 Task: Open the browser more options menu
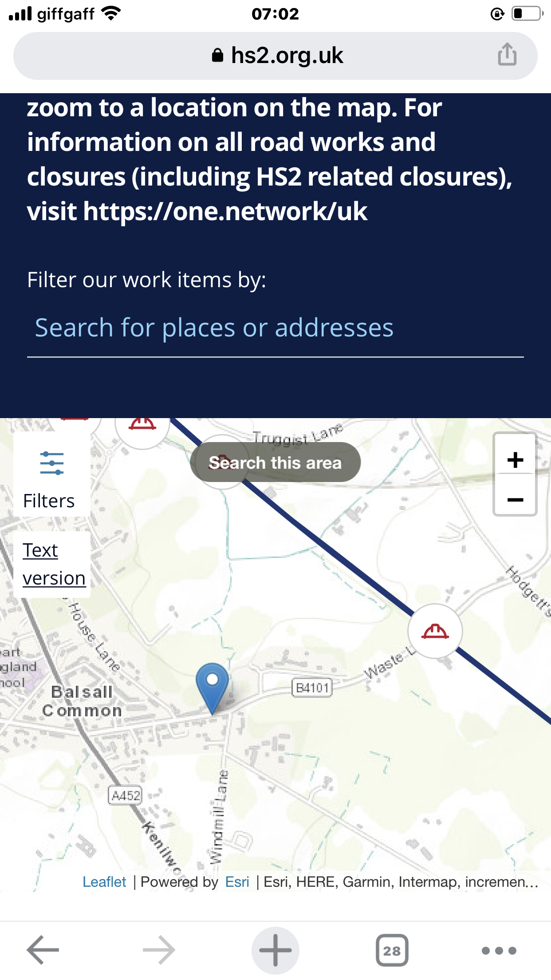pos(499,950)
